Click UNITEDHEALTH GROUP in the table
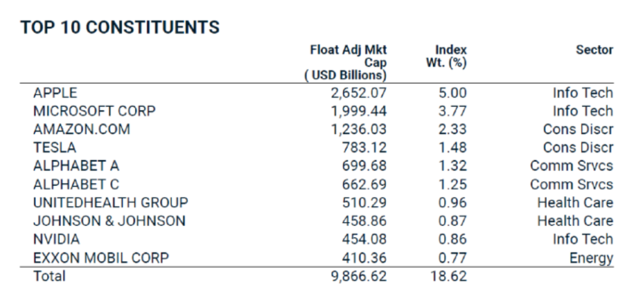 point(110,202)
